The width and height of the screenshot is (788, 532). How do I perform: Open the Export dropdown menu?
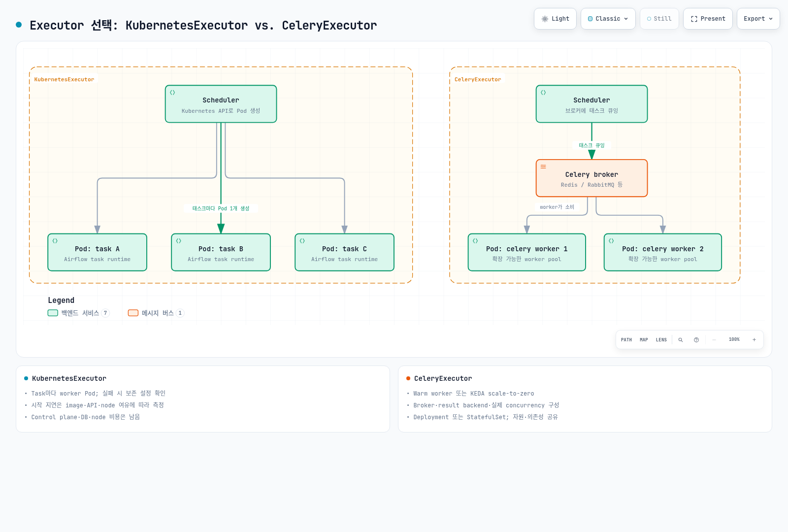click(x=758, y=19)
